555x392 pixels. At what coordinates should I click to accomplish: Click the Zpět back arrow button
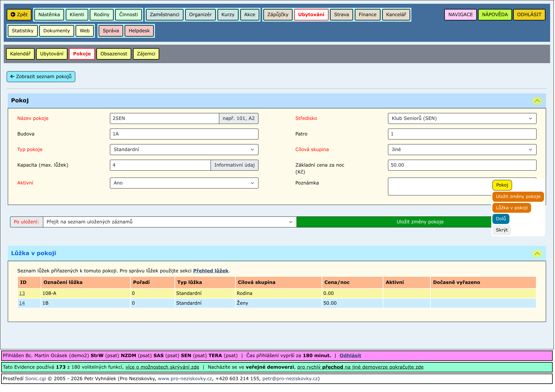19,15
